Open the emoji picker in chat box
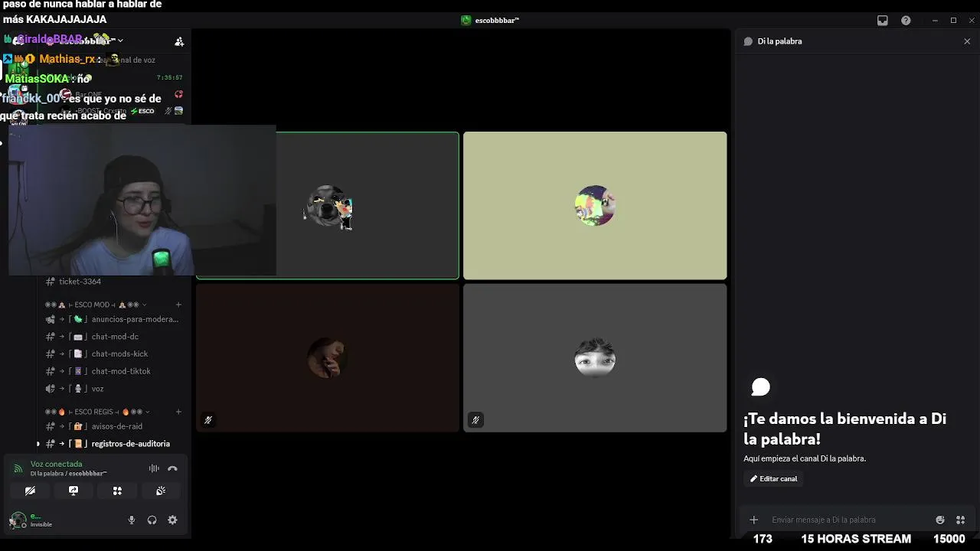 940,520
